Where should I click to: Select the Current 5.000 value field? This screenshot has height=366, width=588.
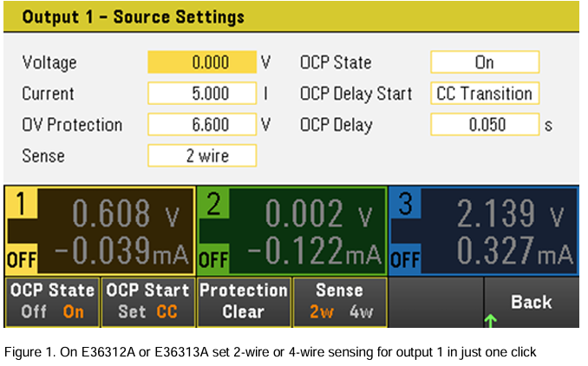click(x=202, y=94)
